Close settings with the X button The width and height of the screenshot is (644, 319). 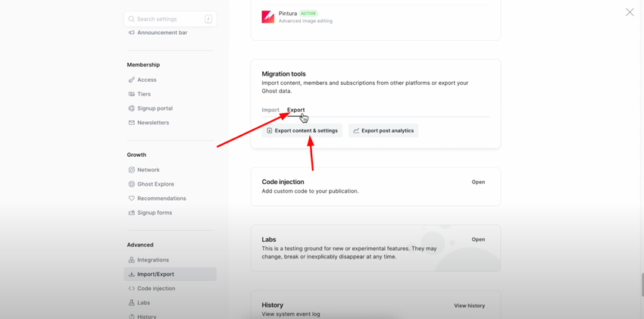point(630,12)
